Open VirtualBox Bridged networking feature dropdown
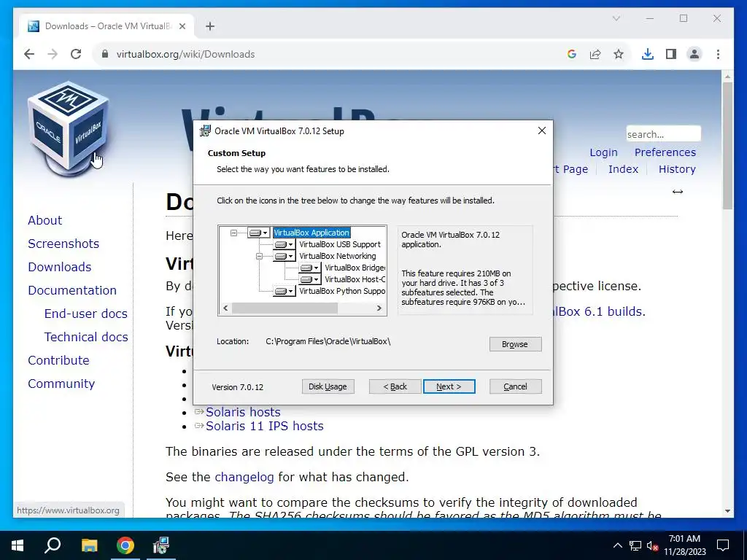747x560 pixels. click(x=309, y=268)
